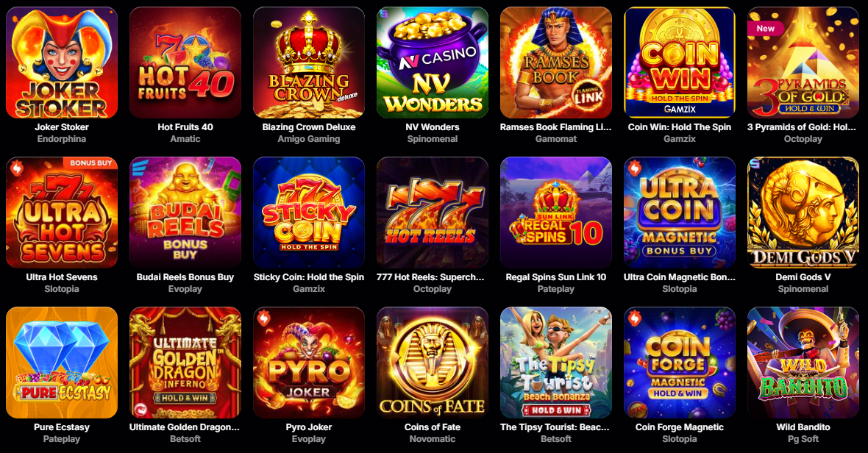Open The Tipsy Tourist Beach Bonanza tile
The height and width of the screenshot is (453, 868).
(x=556, y=363)
